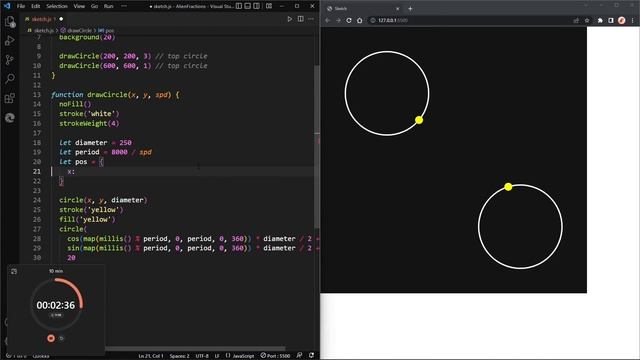The image size is (640, 360).
Task: Close the Sketch browser tab
Action: tap(398, 8)
